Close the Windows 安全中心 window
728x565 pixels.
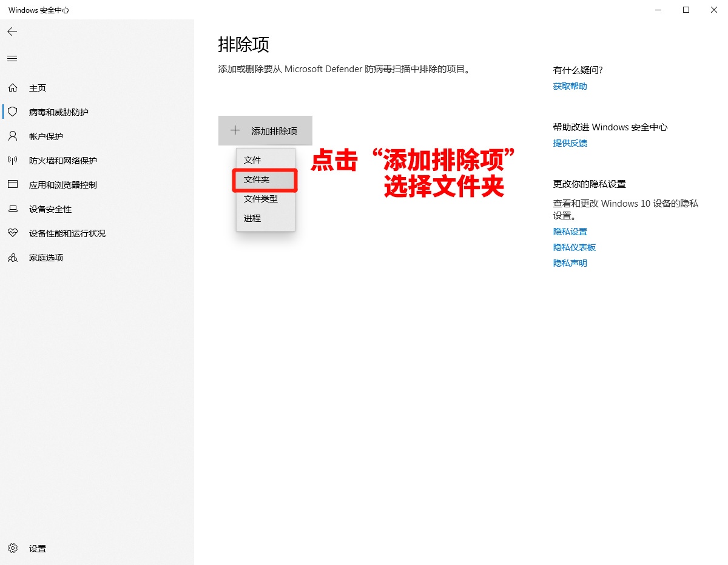[x=714, y=10]
